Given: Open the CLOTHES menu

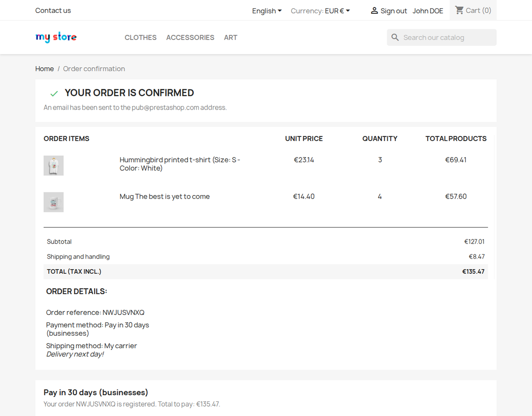Looking at the screenshot, I should click(x=141, y=38).
